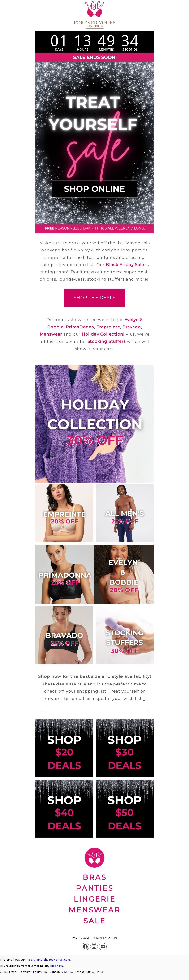Viewport: 189px width, 980px height.
Task: Click the SHOP ONLINE banner button
Action: (x=94, y=189)
